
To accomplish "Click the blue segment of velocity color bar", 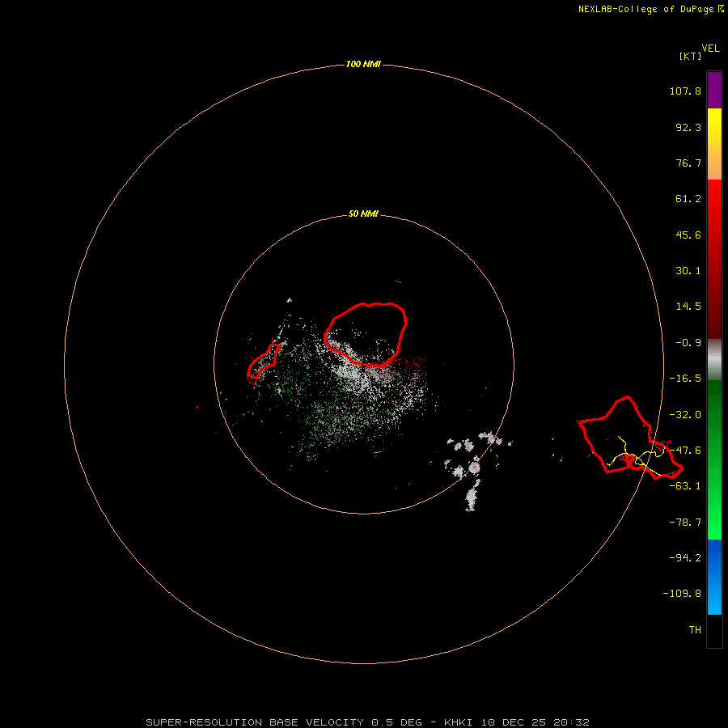I will pyautogui.click(x=714, y=577).
